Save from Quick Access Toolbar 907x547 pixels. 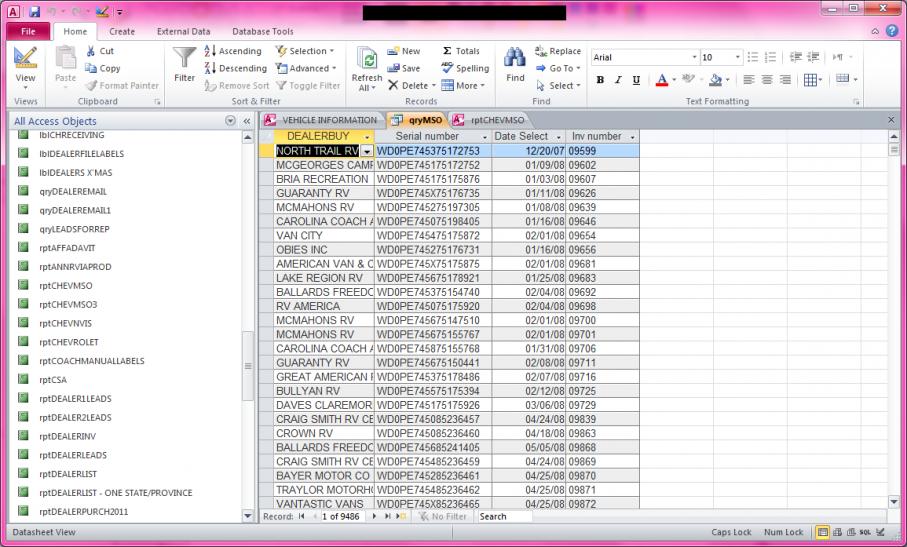pos(34,12)
